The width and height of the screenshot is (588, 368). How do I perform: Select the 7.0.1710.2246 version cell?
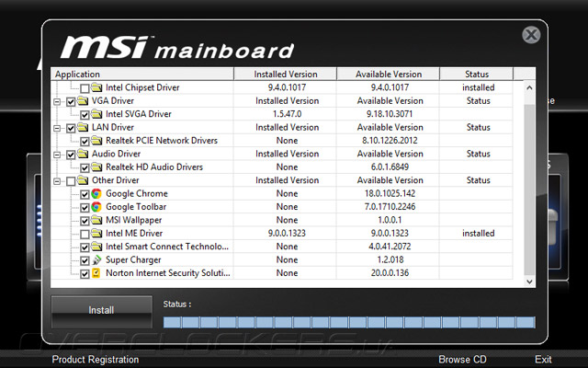(x=390, y=206)
